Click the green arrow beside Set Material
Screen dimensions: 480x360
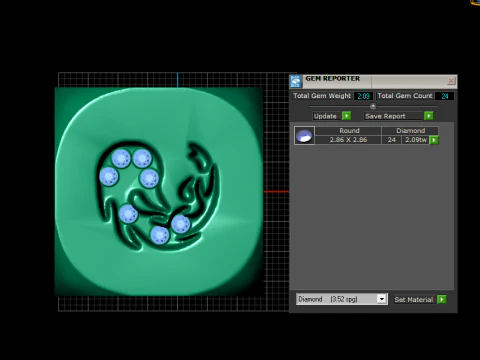442,299
